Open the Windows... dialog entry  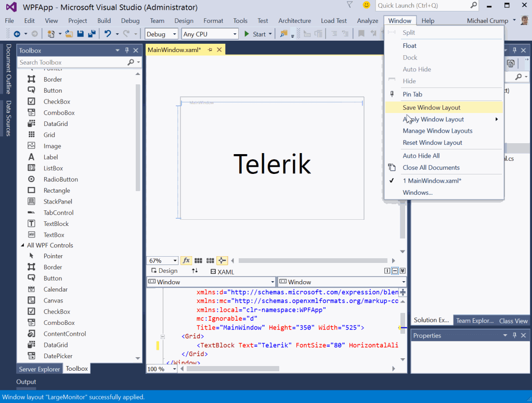pos(444,193)
